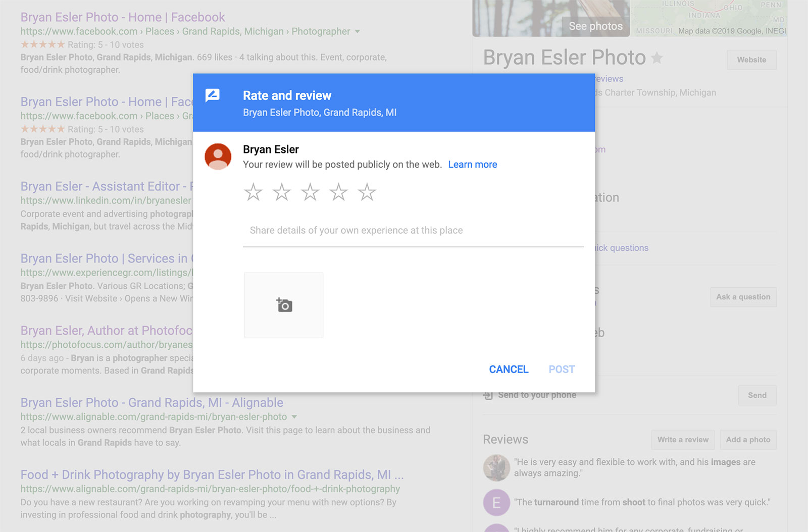
Task: Set rating to five stars
Action: pos(367,192)
